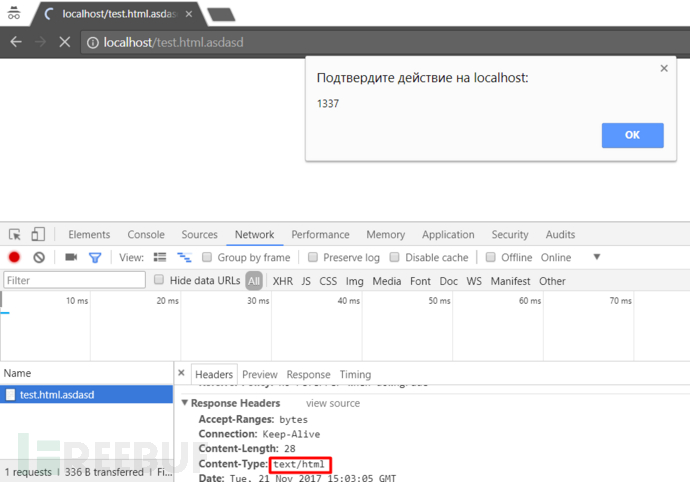Filter requests by Img
The image size is (690, 482).
coord(354,281)
